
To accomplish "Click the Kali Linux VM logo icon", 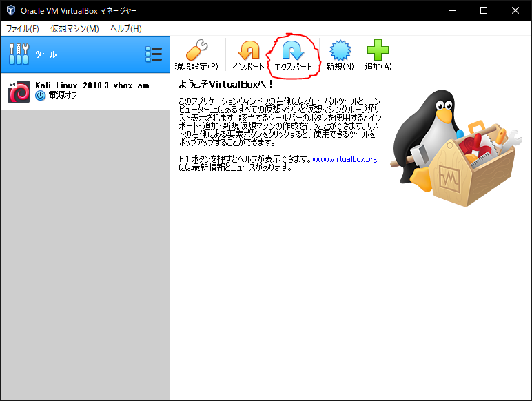I will pyautogui.click(x=19, y=91).
